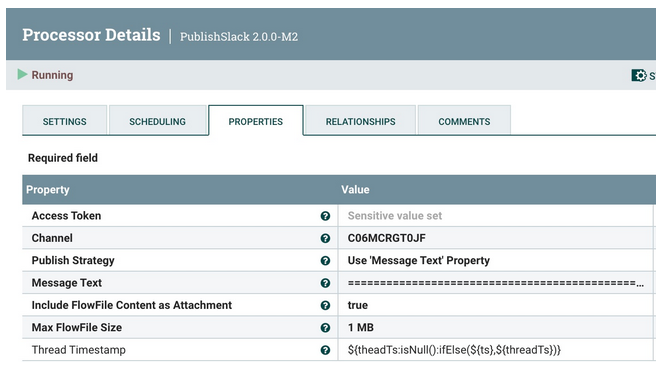View the Comments tab
The width and height of the screenshot is (663, 368).
click(464, 121)
